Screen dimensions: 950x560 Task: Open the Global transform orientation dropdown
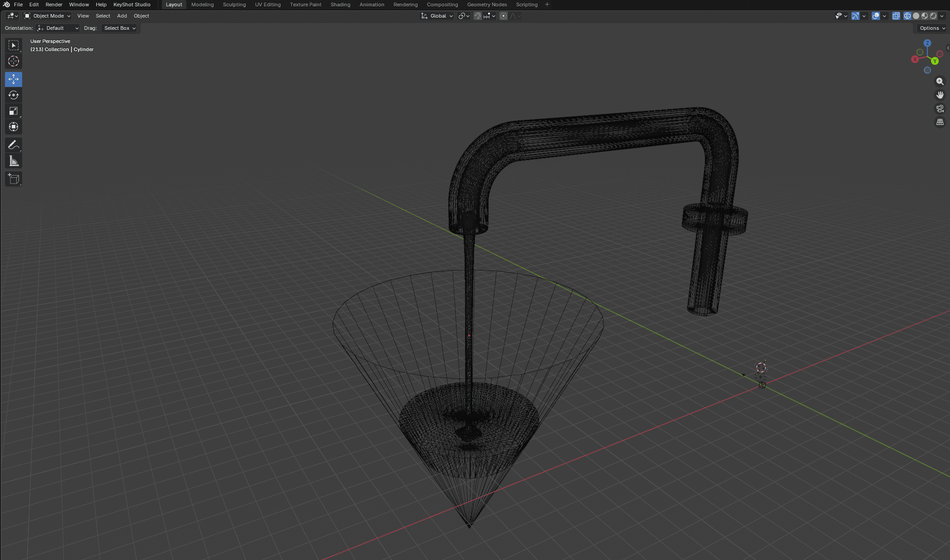[437, 16]
